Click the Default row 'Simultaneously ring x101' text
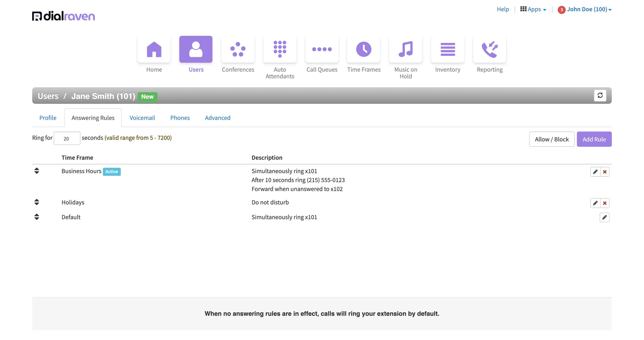The image size is (644, 340). [x=284, y=217]
